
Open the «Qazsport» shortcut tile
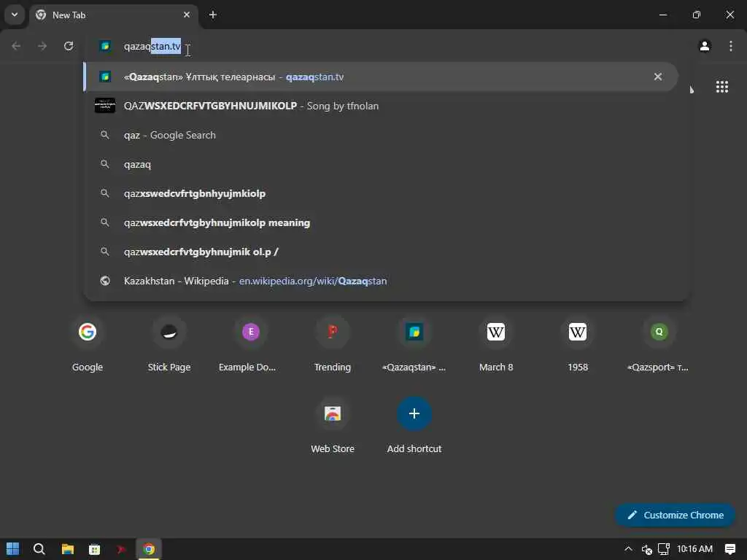(x=659, y=344)
